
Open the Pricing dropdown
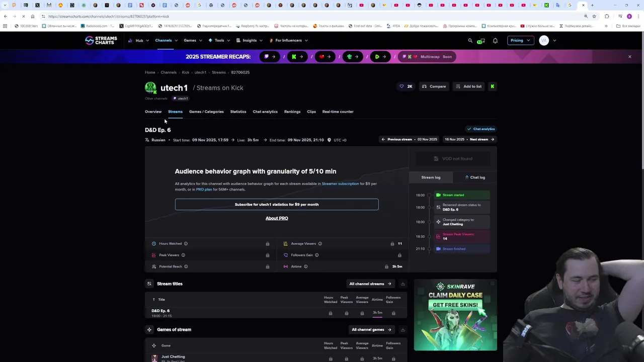click(x=520, y=40)
